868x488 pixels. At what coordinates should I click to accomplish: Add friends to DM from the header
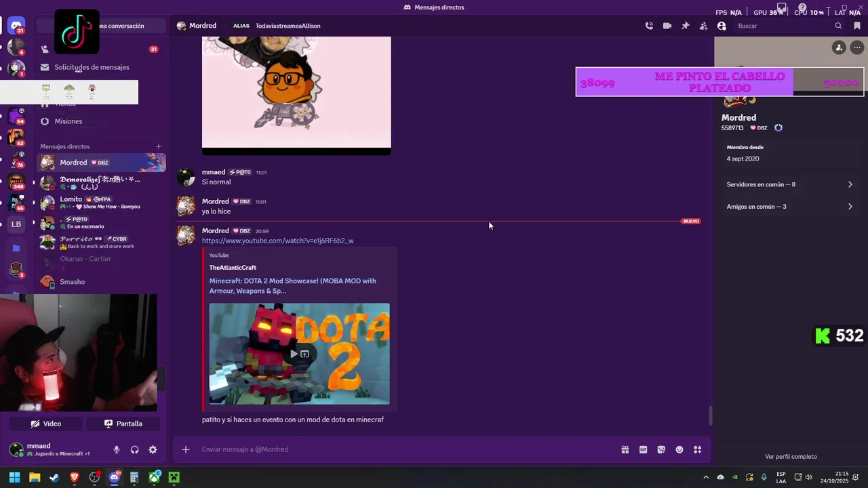703,26
